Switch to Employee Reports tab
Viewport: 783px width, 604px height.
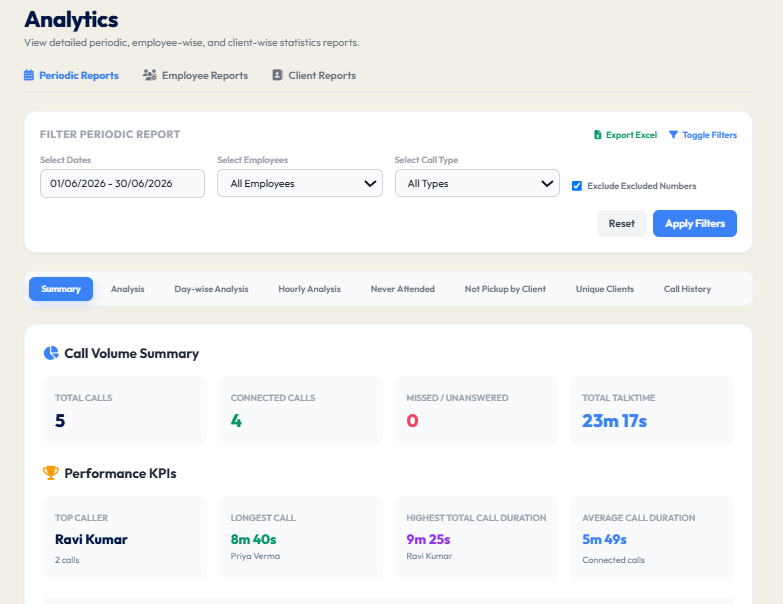195,75
